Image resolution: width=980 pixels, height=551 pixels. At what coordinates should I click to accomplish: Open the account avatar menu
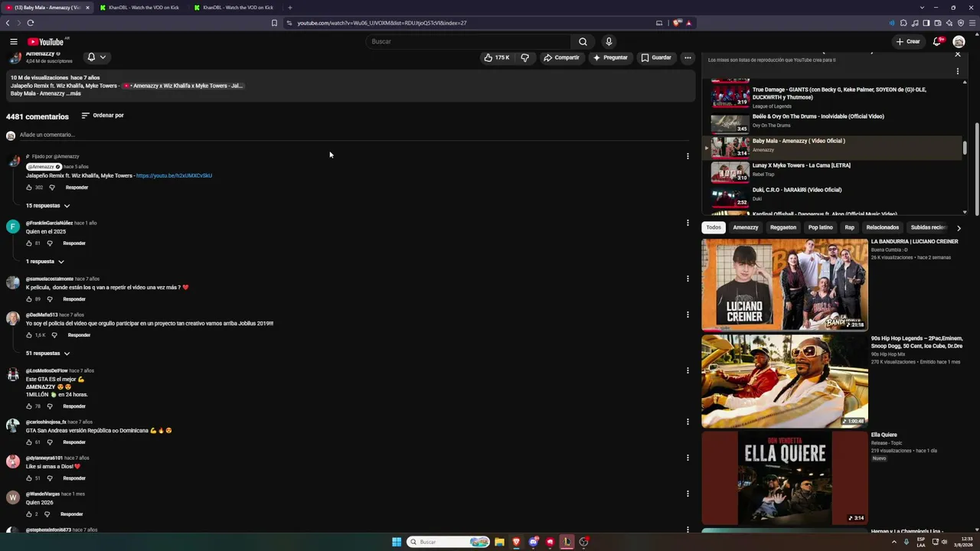pyautogui.click(x=959, y=41)
